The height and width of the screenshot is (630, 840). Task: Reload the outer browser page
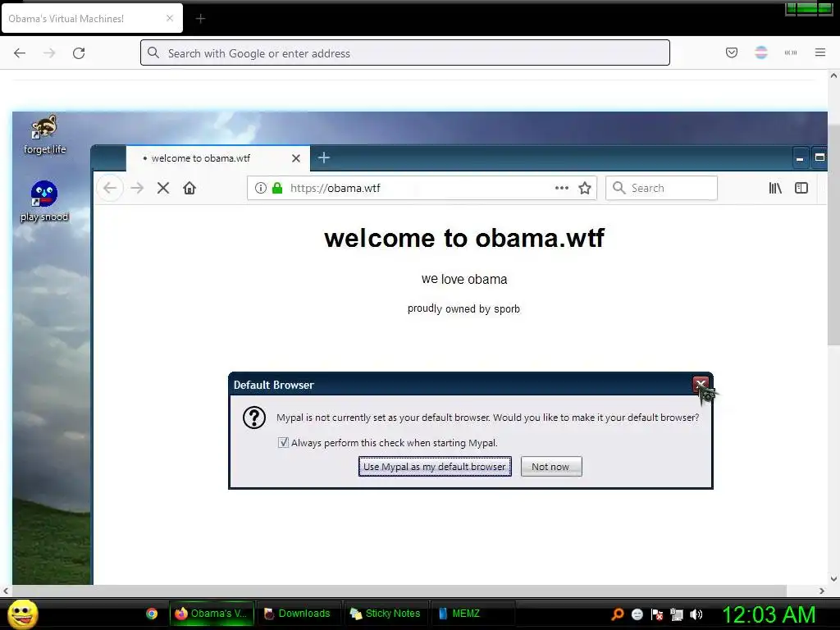(79, 52)
